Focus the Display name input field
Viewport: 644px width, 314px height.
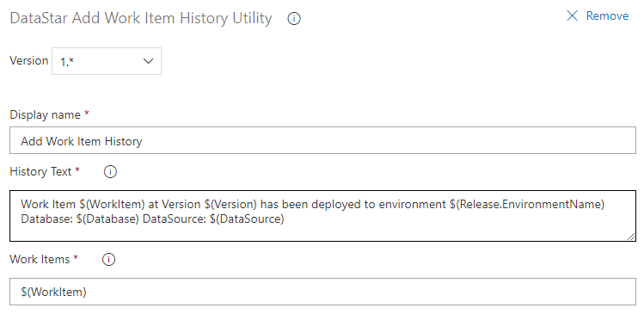[x=322, y=140]
